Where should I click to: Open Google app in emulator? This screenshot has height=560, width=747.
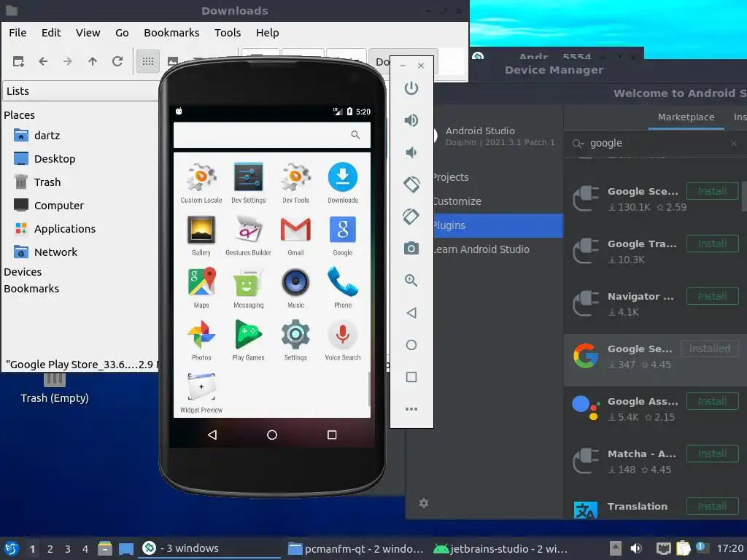pos(343,236)
